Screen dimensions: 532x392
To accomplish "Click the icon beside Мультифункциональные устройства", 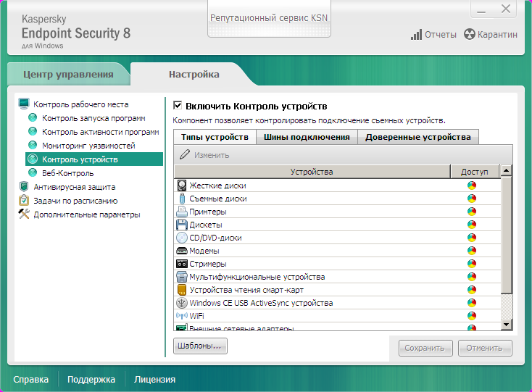I will [x=182, y=277].
